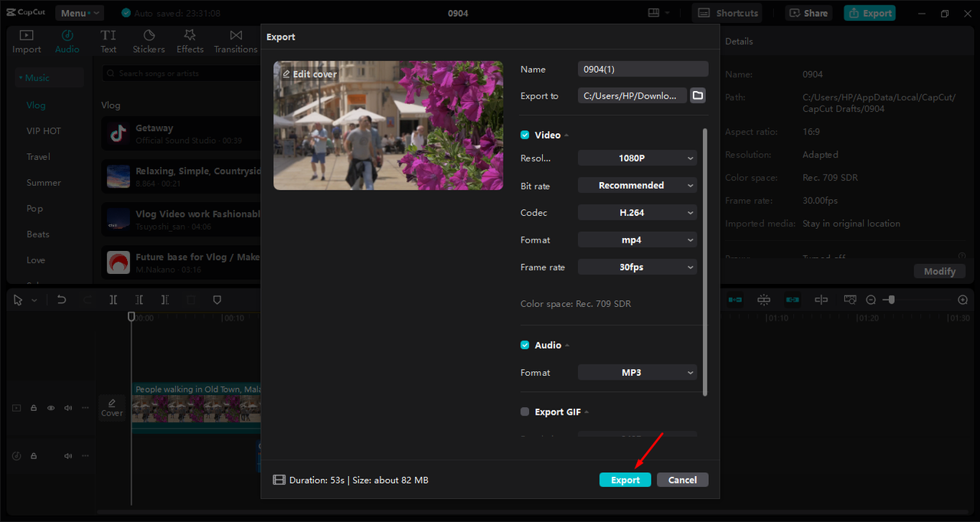The image size is (980, 522).
Task: Open the Frame rate 30fps dropdown
Action: [637, 267]
